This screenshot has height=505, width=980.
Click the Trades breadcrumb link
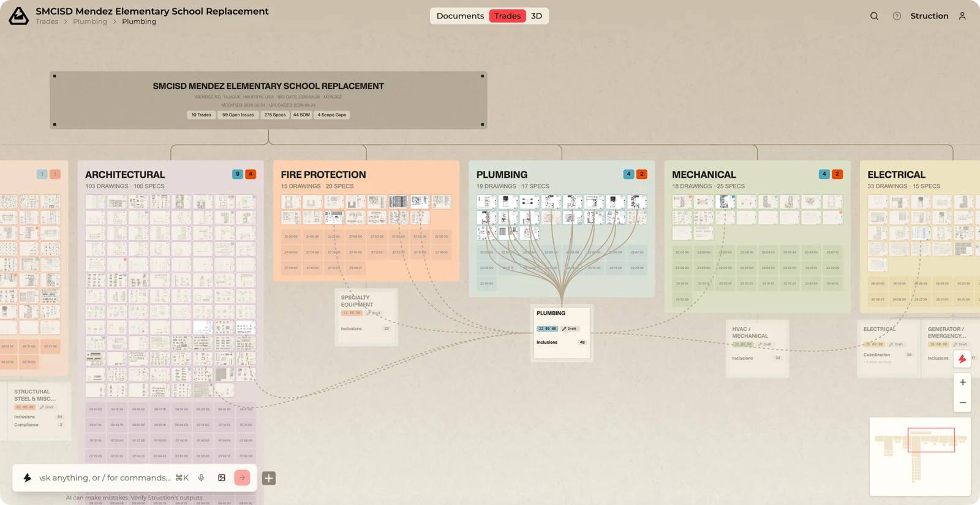click(47, 21)
